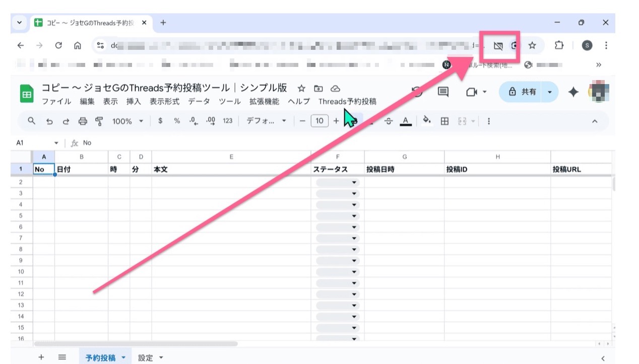This screenshot has height=364, width=639.
Task: Select the 本文 header cell
Action: tap(231, 169)
